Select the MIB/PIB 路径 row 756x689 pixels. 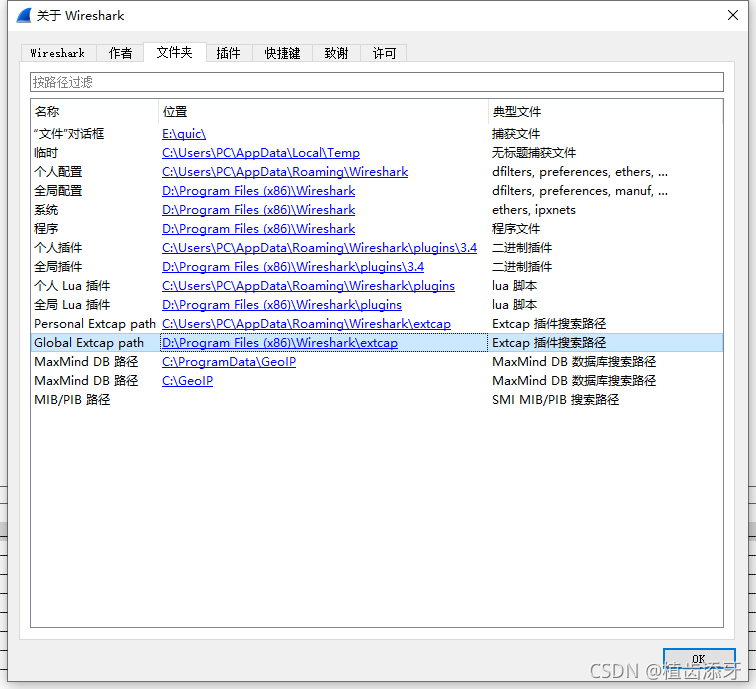coord(377,400)
